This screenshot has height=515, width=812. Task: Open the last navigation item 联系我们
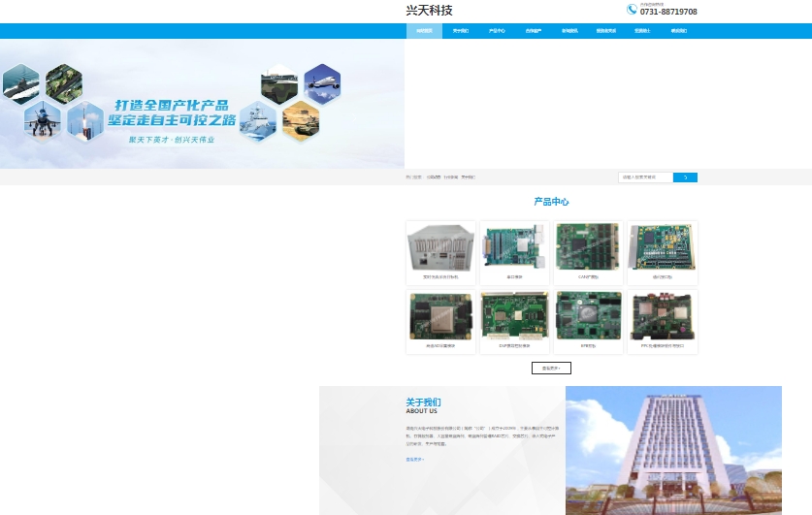click(x=679, y=30)
